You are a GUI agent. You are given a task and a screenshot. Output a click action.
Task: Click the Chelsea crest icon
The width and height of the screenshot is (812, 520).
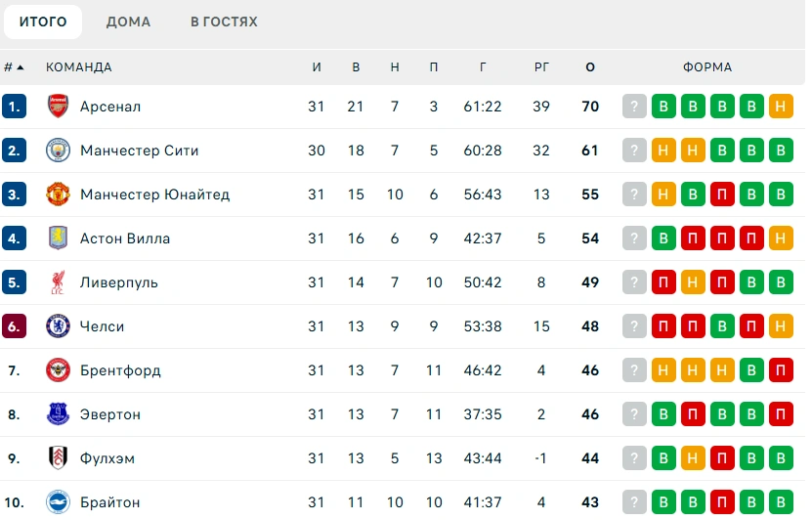tap(59, 326)
